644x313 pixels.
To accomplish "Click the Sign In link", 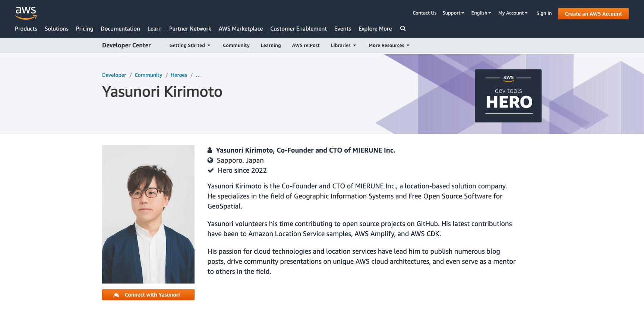I will 544,13.
